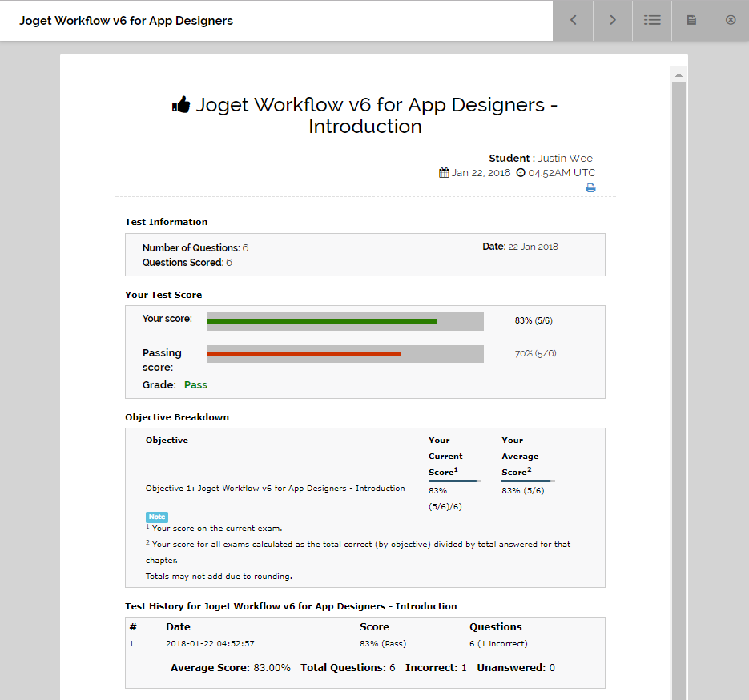Open the notes document icon
The height and width of the screenshot is (700, 749).
pos(691,20)
